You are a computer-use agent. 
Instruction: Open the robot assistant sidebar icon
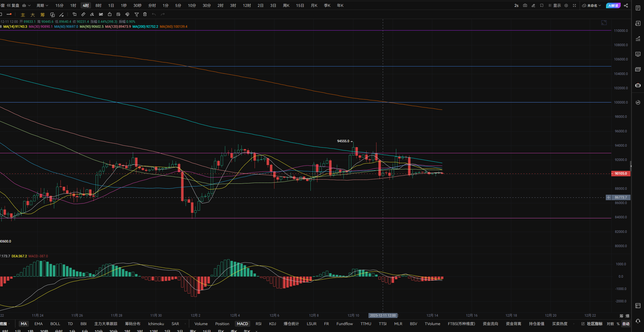(638, 85)
